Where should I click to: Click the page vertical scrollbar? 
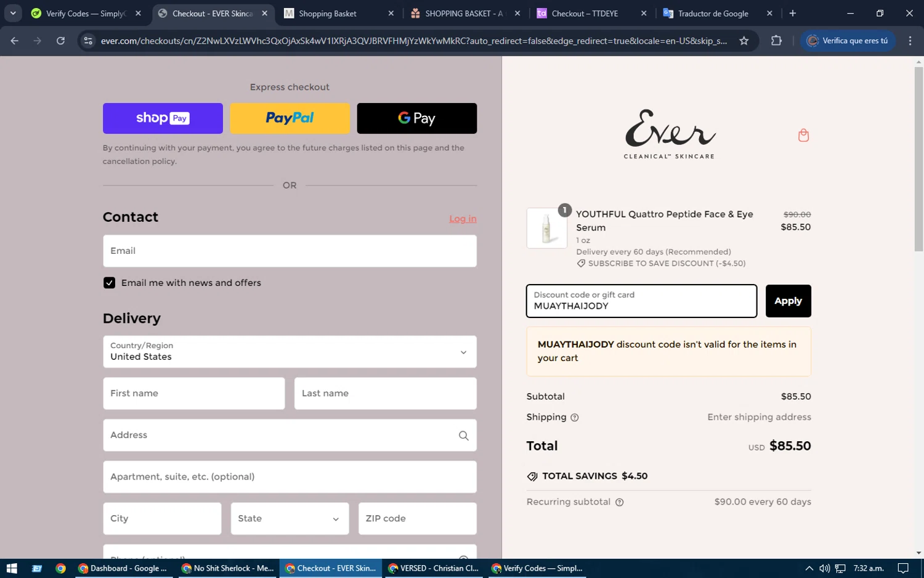(x=918, y=159)
